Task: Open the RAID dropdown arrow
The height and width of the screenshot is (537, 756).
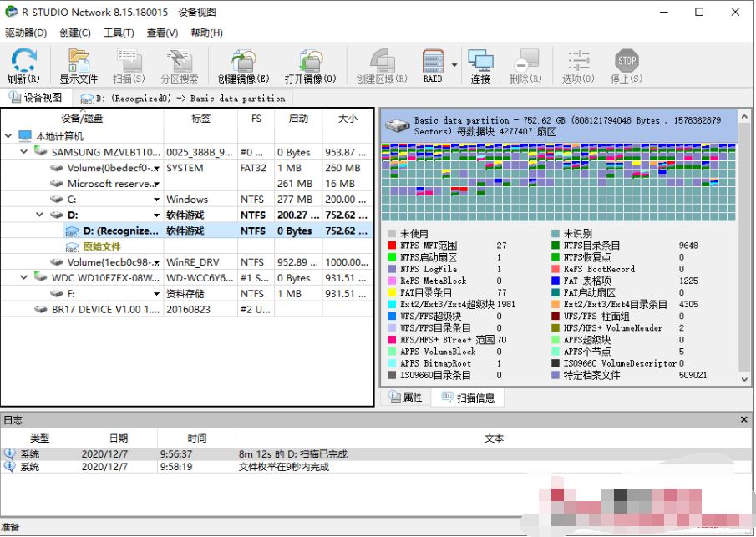Action: tap(454, 64)
